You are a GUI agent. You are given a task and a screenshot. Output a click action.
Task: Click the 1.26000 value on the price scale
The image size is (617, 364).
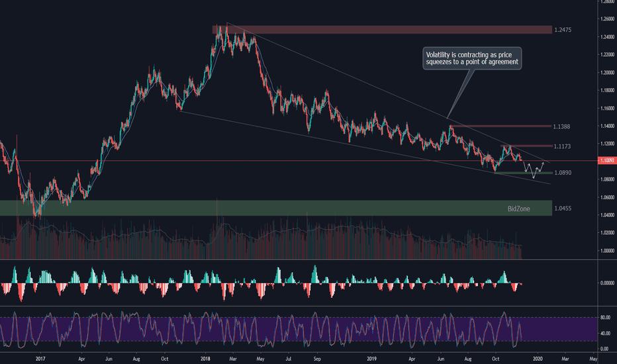(606, 19)
